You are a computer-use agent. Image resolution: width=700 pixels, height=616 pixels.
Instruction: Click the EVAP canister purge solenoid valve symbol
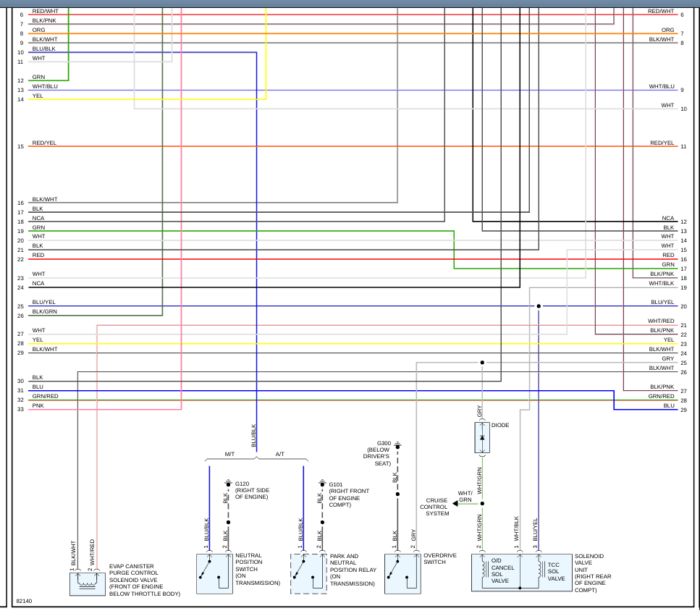(x=88, y=584)
